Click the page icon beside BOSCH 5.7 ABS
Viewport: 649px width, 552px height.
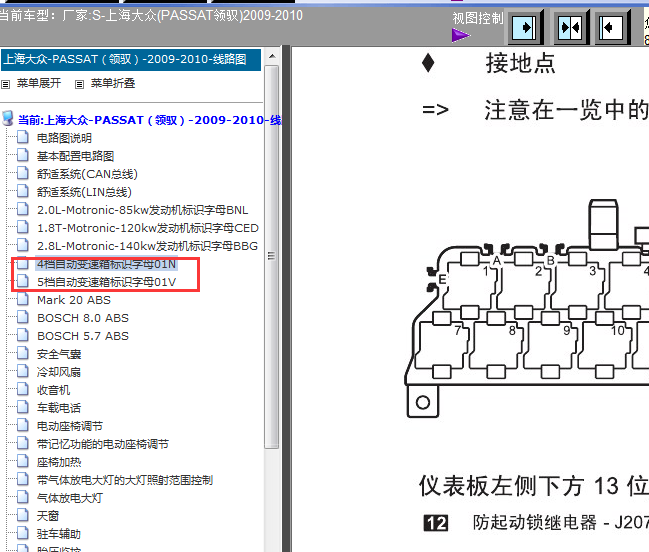click(23, 335)
